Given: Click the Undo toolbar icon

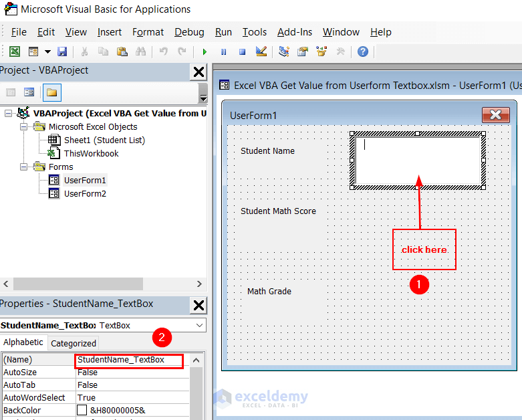Looking at the screenshot, I should [163, 51].
